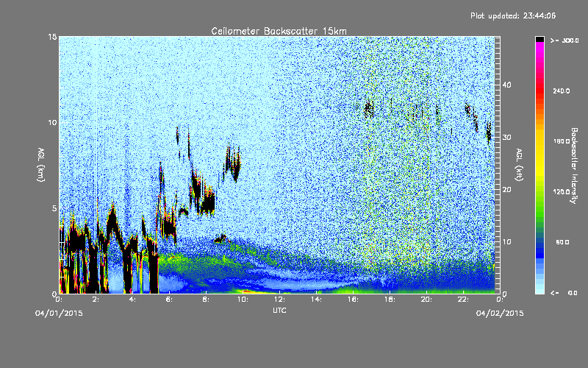Screen dimensions: 588x368
Task: Select the 10 tick on km axis
Action: tap(52, 122)
